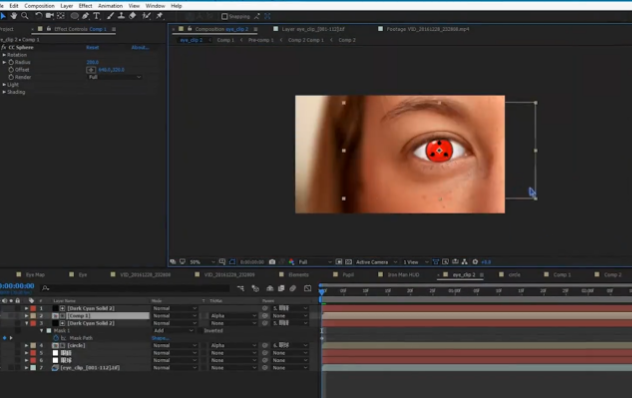The image size is (632, 398).
Task: Open the Composition menu
Action: (40, 6)
